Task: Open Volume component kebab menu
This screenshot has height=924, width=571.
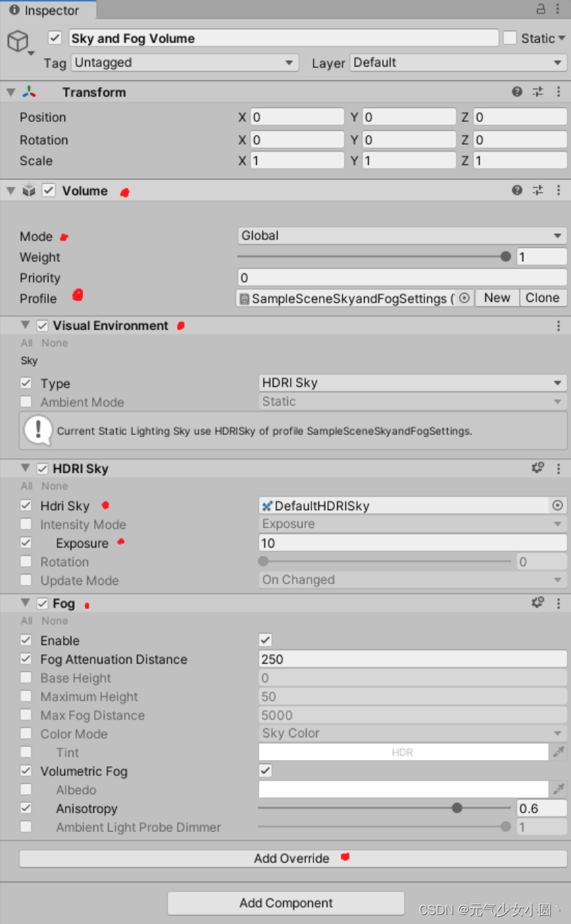Action: click(x=559, y=190)
